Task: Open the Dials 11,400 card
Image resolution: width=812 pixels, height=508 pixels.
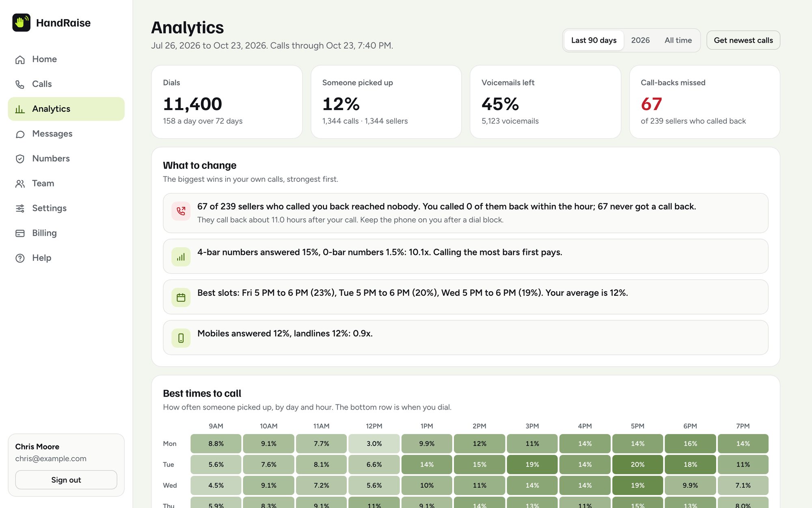Action: pos(227,102)
